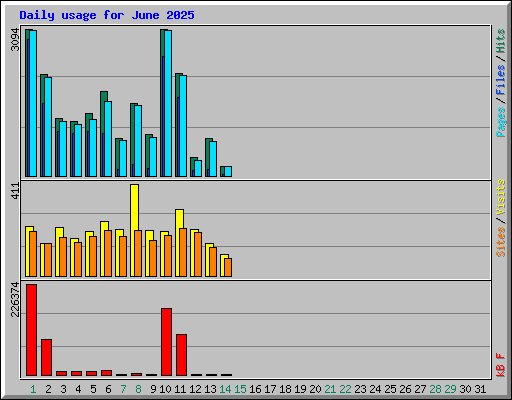Click green day label 15 on the x-axis
This screenshot has height=400, width=512.
[x=240, y=389]
